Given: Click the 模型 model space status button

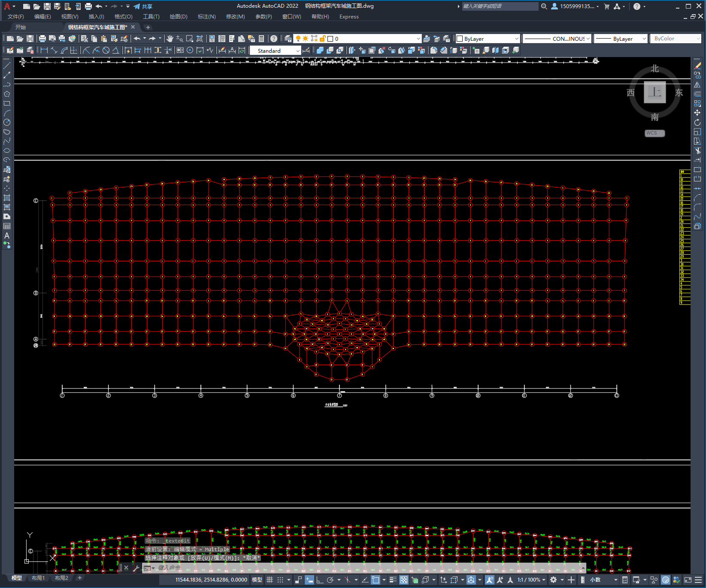Looking at the screenshot, I should [257, 580].
